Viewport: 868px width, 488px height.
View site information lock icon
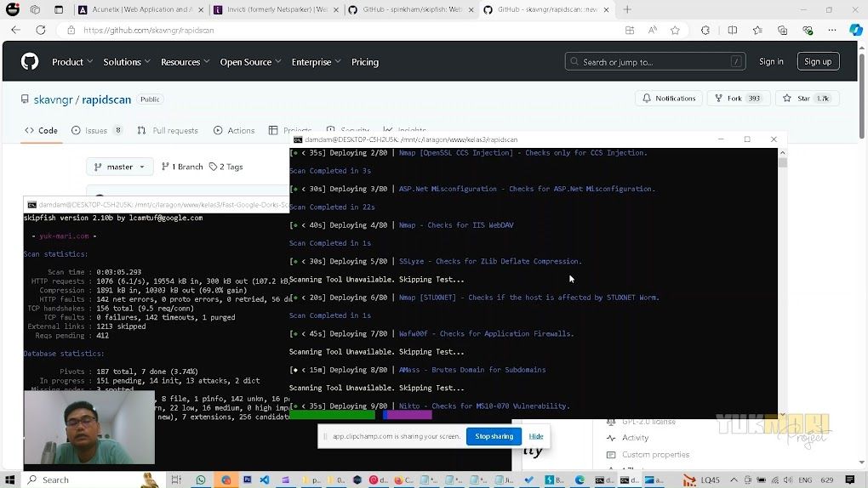point(71,31)
